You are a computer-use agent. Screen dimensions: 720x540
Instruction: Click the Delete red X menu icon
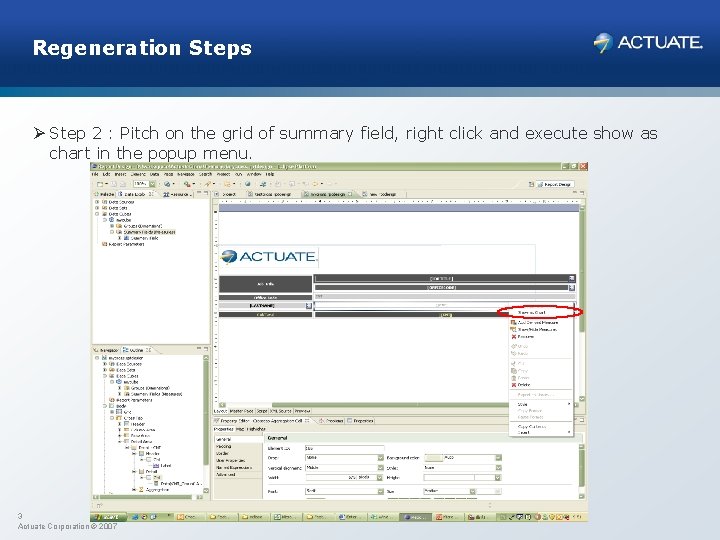pos(514,385)
